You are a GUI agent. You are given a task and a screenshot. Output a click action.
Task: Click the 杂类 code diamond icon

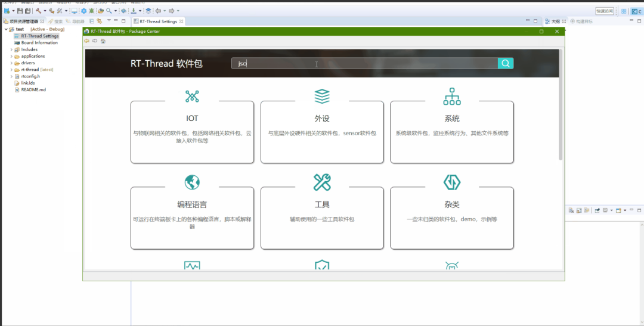tap(452, 182)
